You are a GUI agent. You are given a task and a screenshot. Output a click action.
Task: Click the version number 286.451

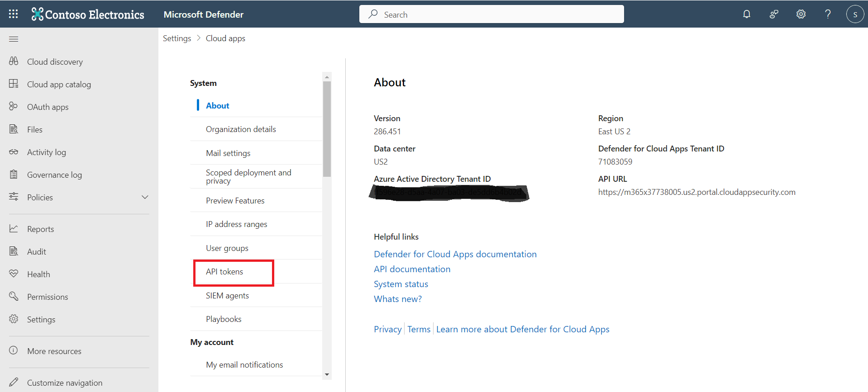pyautogui.click(x=387, y=132)
